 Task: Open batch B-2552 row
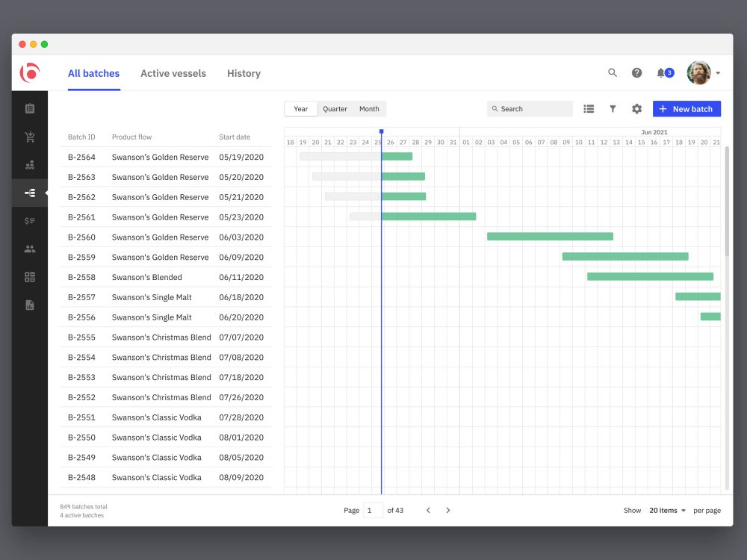(166, 397)
